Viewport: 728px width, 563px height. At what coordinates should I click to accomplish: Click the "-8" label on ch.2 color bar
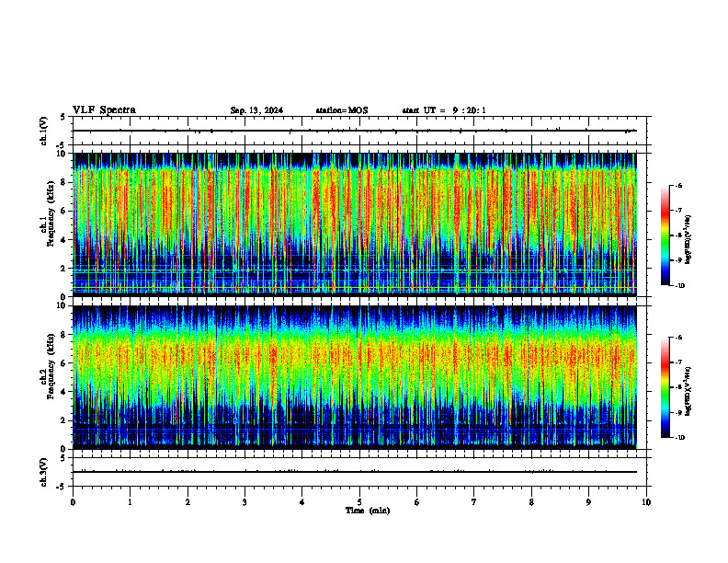(x=678, y=387)
